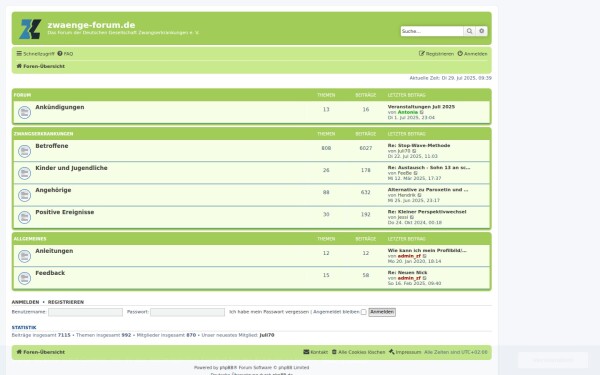Open the Schnellzugriff quick links menu
The height and width of the screenshot is (375, 600).
[x=36, y=54]
